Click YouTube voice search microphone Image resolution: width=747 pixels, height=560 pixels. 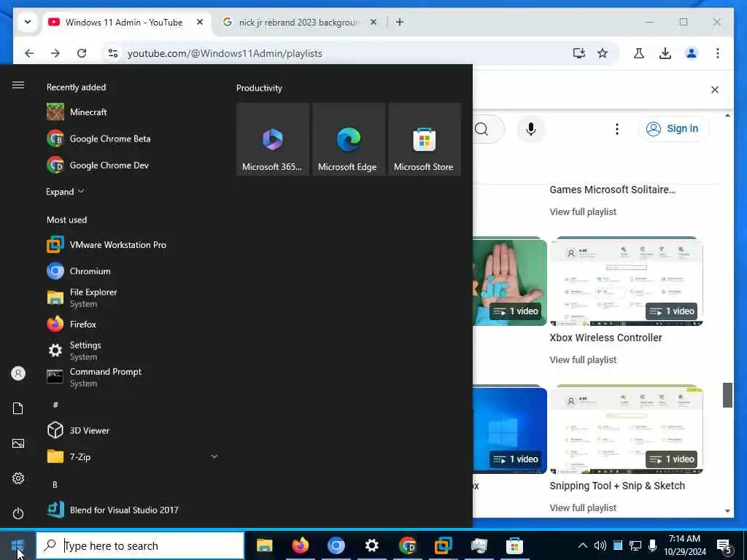(x=531, y=129)
